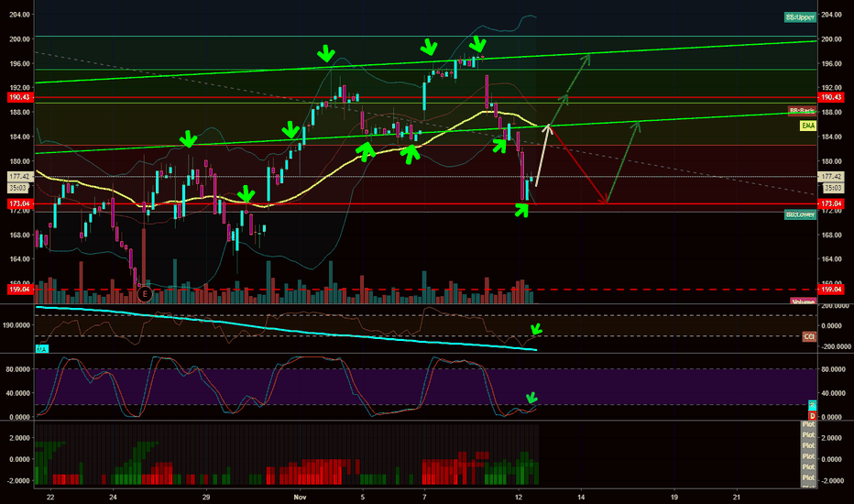
Task: Select the CCI indicator label
Action: tap(809, 336)
